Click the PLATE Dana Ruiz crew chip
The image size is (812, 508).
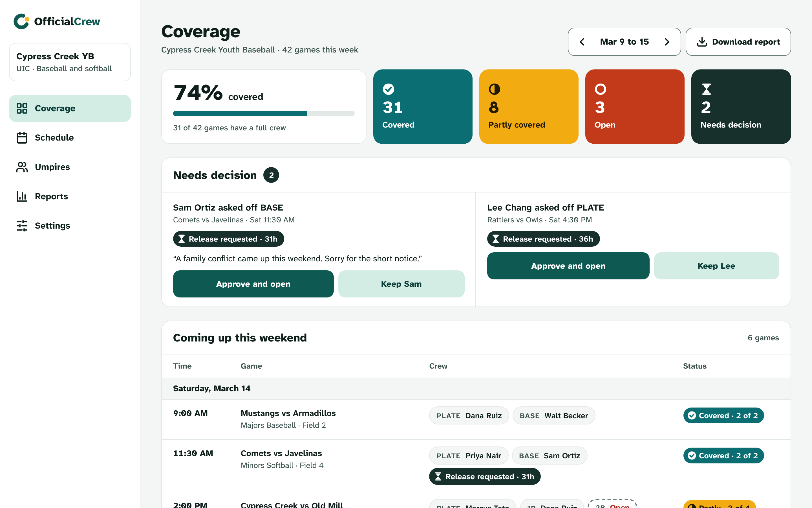pyautogui.click(x=469, y=416)
